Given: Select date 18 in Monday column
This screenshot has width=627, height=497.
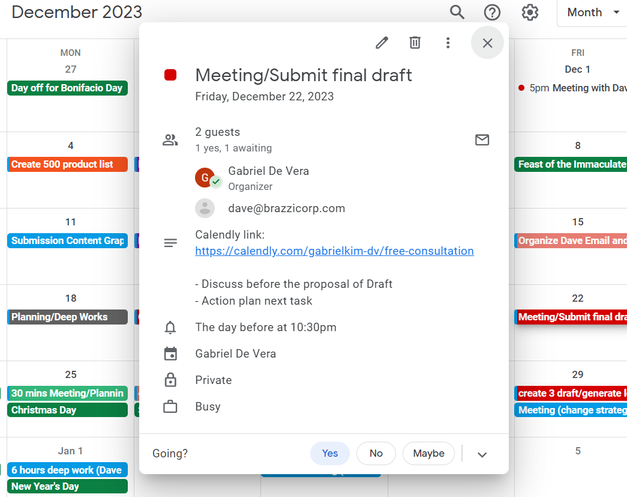Looking at the screenshot, I should (x=71, y=299).
